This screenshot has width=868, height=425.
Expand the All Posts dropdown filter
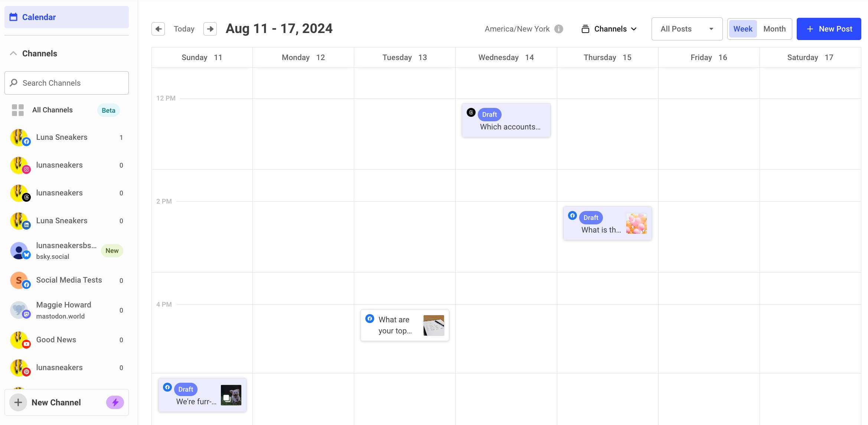686,28
